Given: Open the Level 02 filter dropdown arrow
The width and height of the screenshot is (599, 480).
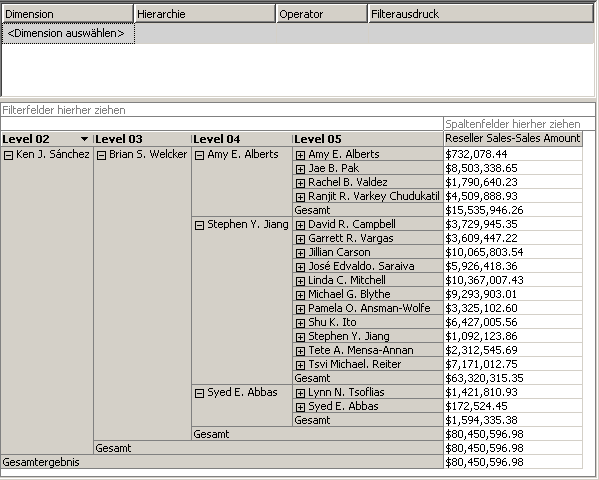Looking at the screenshot, I should tap(84, 139).
